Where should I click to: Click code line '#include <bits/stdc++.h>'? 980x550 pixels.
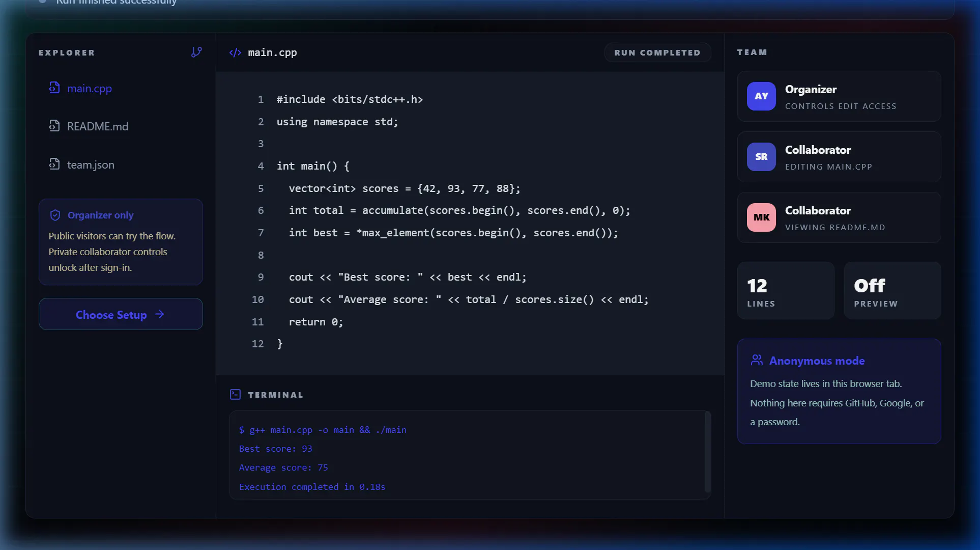350,99
